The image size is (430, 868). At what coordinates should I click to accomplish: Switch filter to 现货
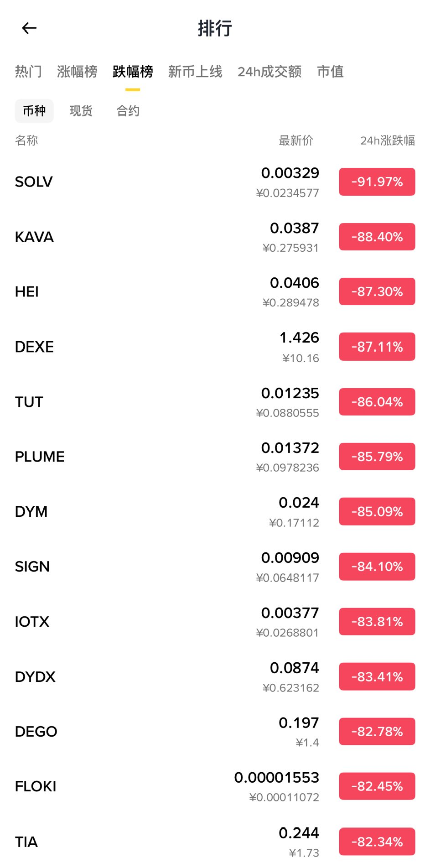(x=81, y=111)
